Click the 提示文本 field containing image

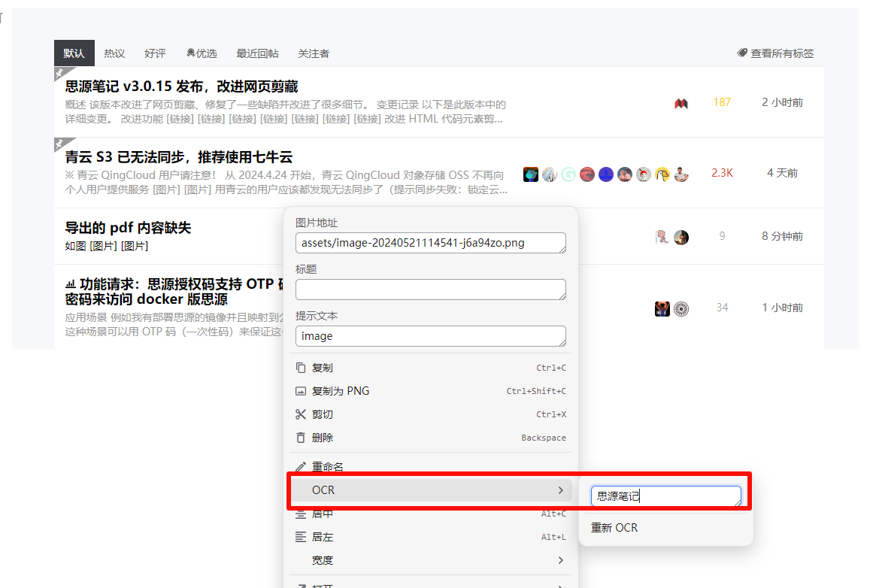point(430,336)
